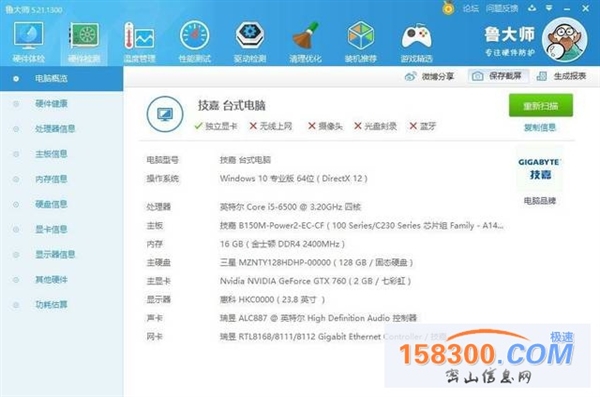Select 电脑概览 sidebar item

click(61, 78)
